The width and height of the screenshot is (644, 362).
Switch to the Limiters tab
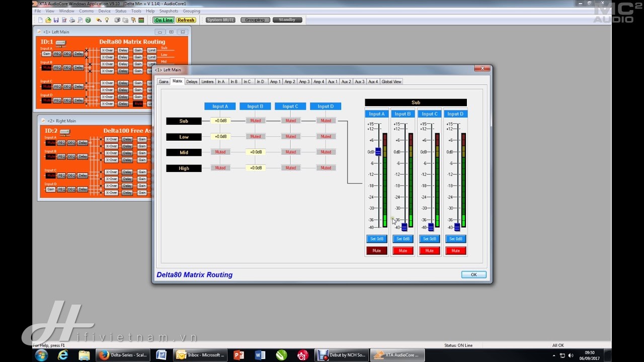[x=207, y=81]
